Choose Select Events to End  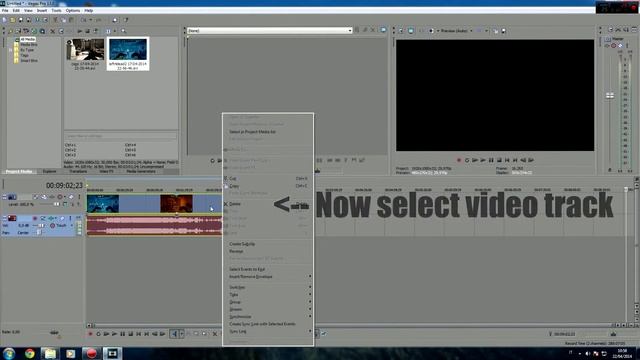(268, 269)
